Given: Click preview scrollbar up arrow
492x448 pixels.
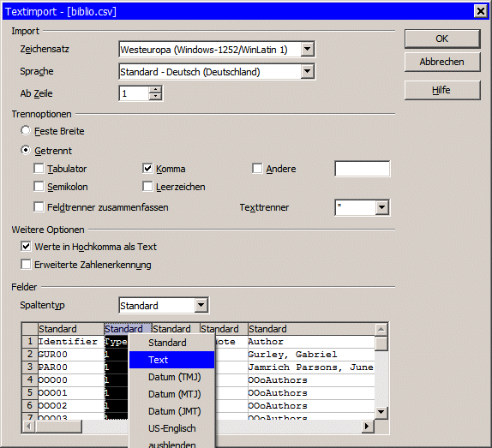Looking at the screenshot, I should [381, 329].
